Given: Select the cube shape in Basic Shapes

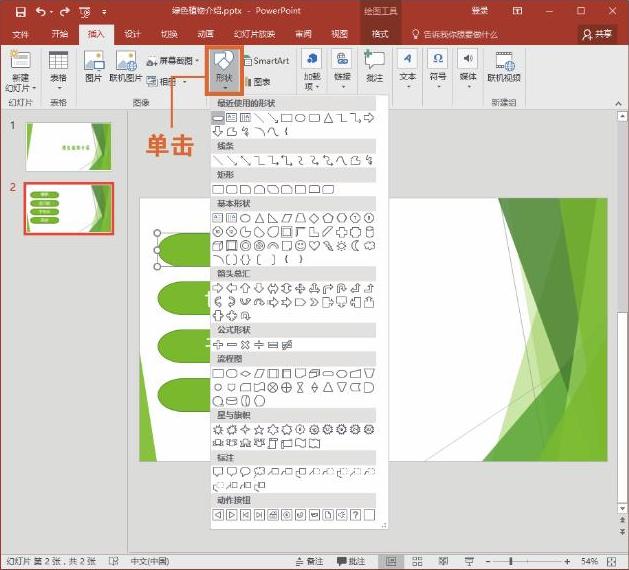Looking at the screenshot, I should pyautogui.click(x=218, y=245).
